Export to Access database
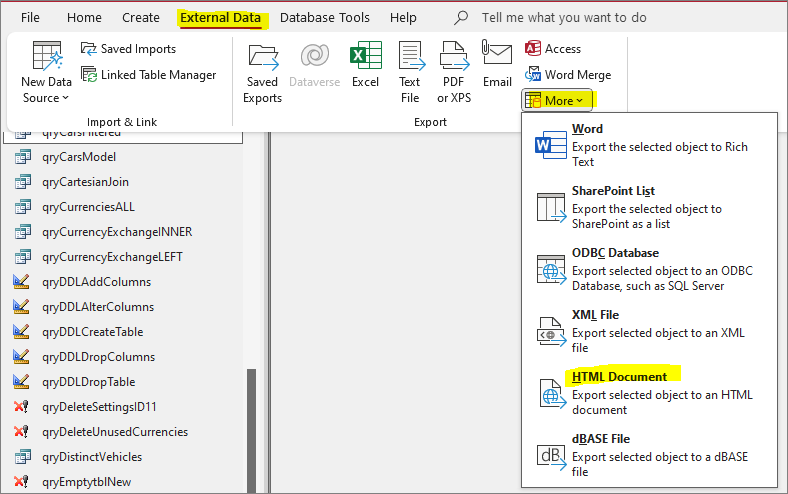 [553, 49]
